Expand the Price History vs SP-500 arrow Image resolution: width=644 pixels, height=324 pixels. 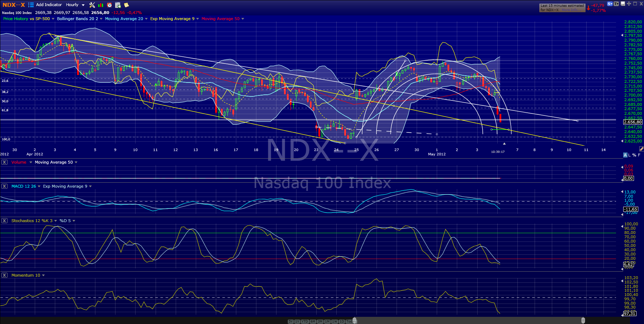[x=53, y=19]
